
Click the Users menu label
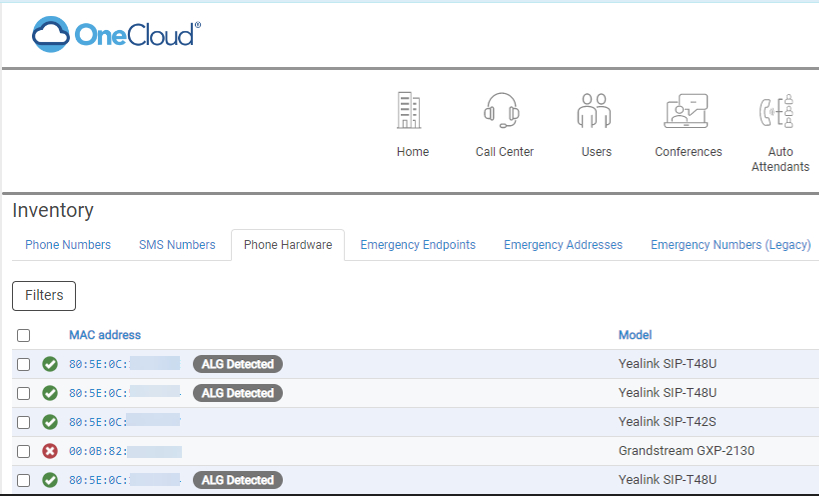tap(596, 152)
